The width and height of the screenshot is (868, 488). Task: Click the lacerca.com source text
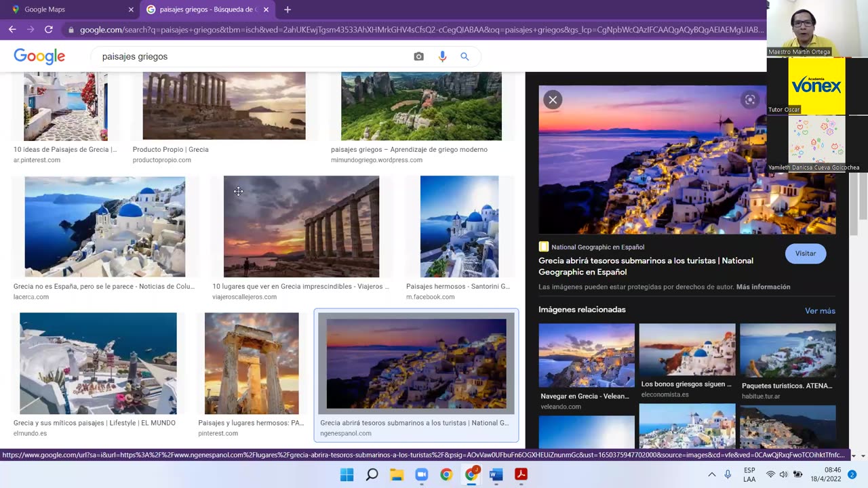tap(31, 297)
